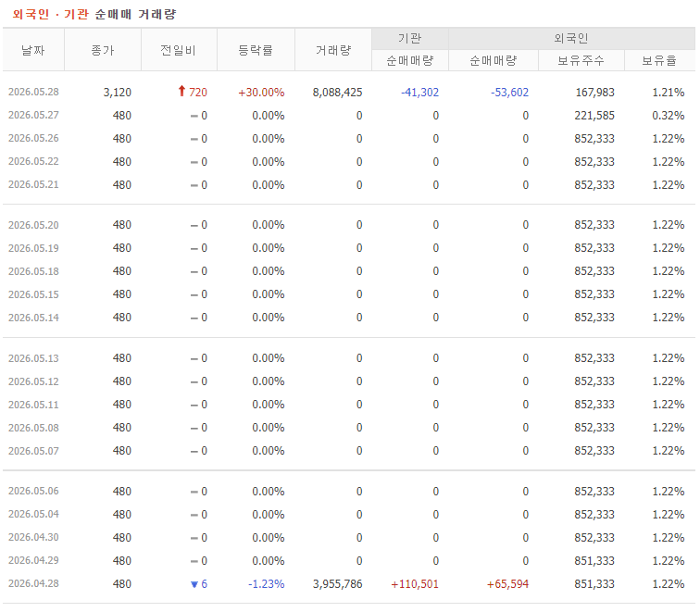Screen dimensions: 700x612
Task: Click holding ratio 1.22% in 2026.05.13 row
Action: [x=669, y=358]
